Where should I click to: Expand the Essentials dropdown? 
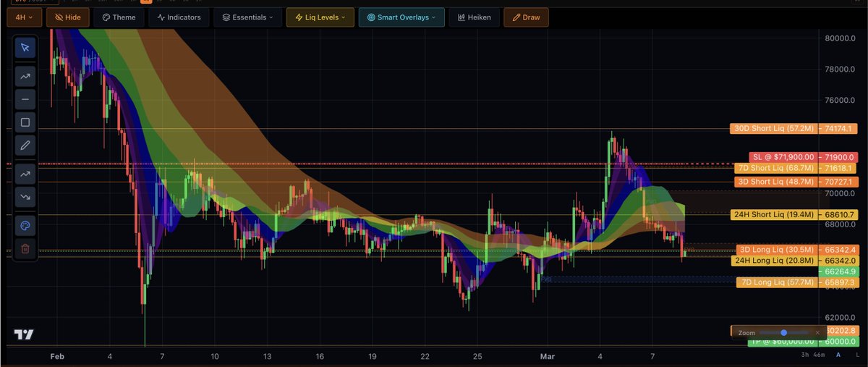(247, 17)
